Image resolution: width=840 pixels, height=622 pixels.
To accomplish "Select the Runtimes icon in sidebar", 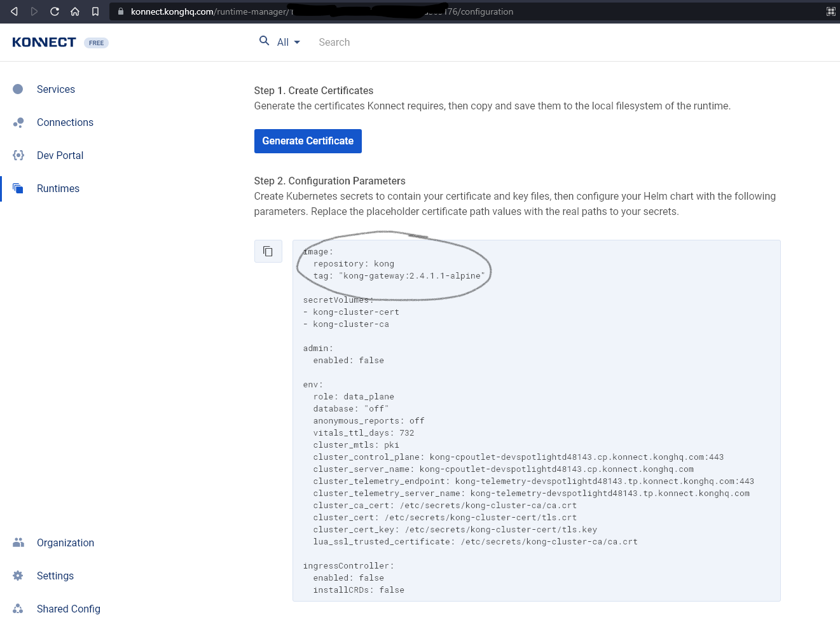I will point(18,188).
